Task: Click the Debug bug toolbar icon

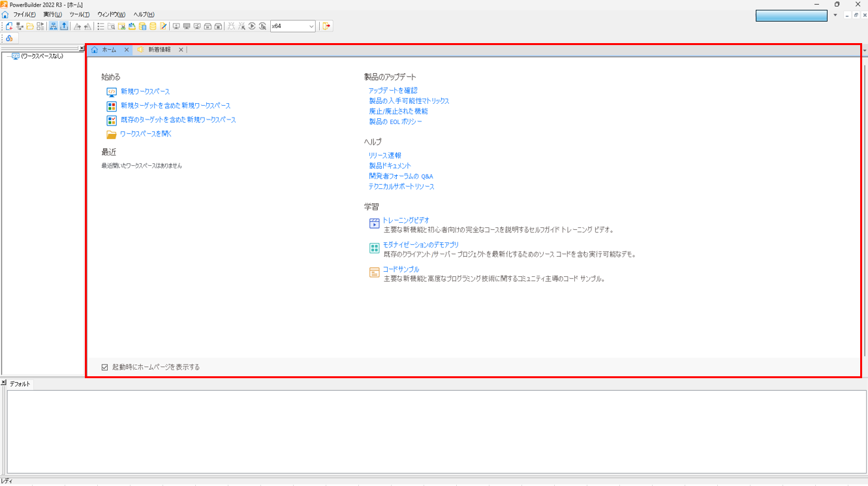Action: [x=231, y=26]
